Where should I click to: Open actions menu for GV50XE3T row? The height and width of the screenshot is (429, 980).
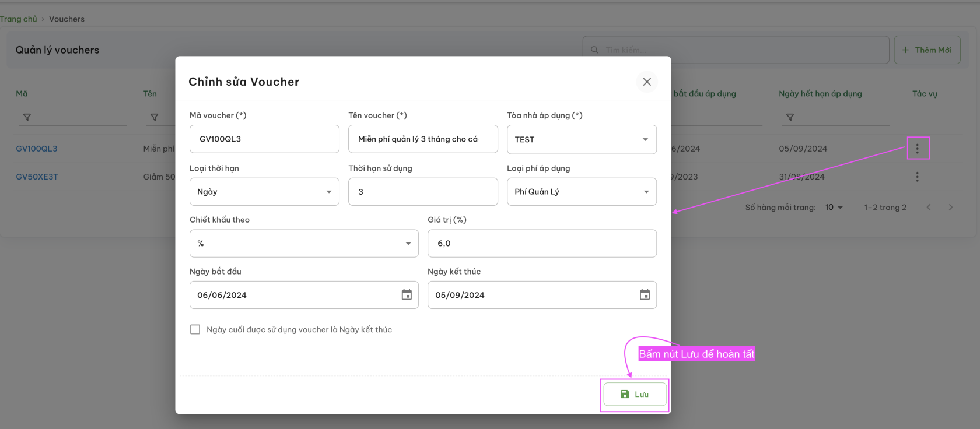click(917, 177)
